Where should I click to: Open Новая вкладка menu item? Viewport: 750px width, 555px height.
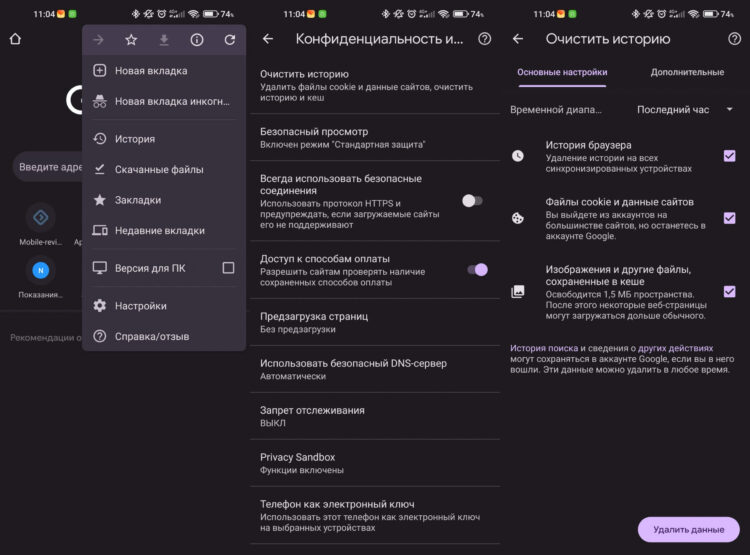(164, 71)
